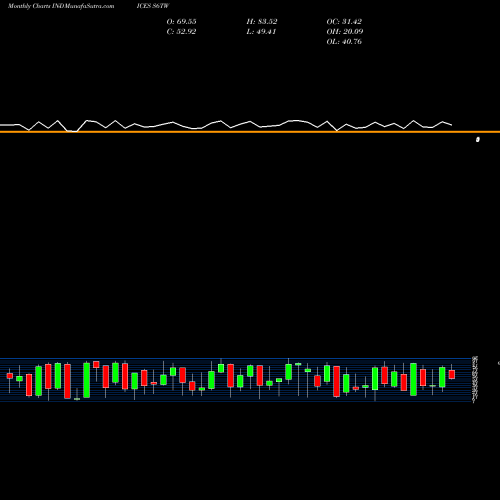Click the OL: 40.76 value

point(344,41)
